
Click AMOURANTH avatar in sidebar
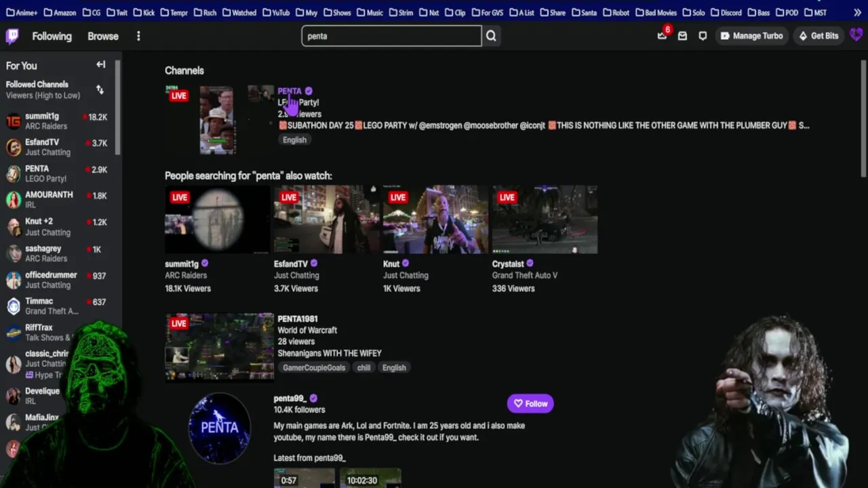[14, 200]
